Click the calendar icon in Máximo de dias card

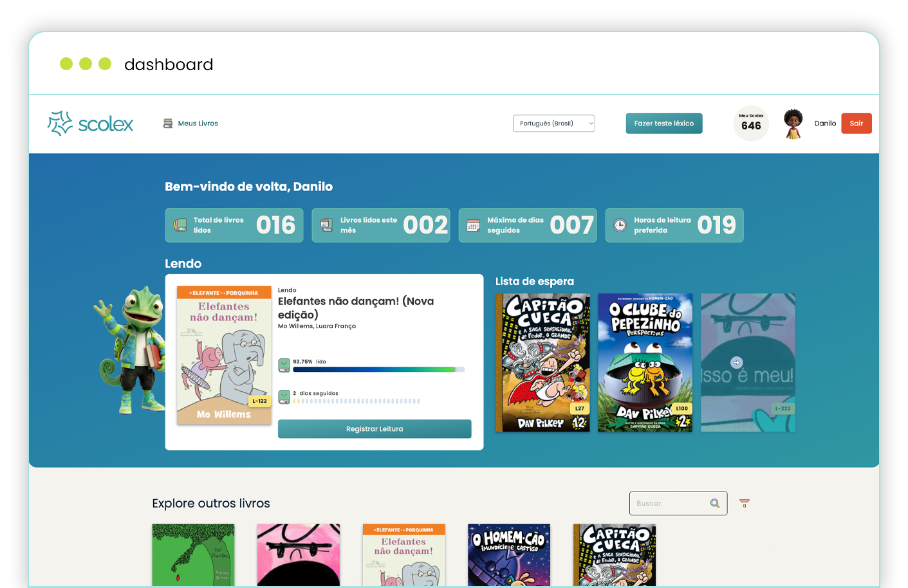pyautogui.click(x=473, y=225)
